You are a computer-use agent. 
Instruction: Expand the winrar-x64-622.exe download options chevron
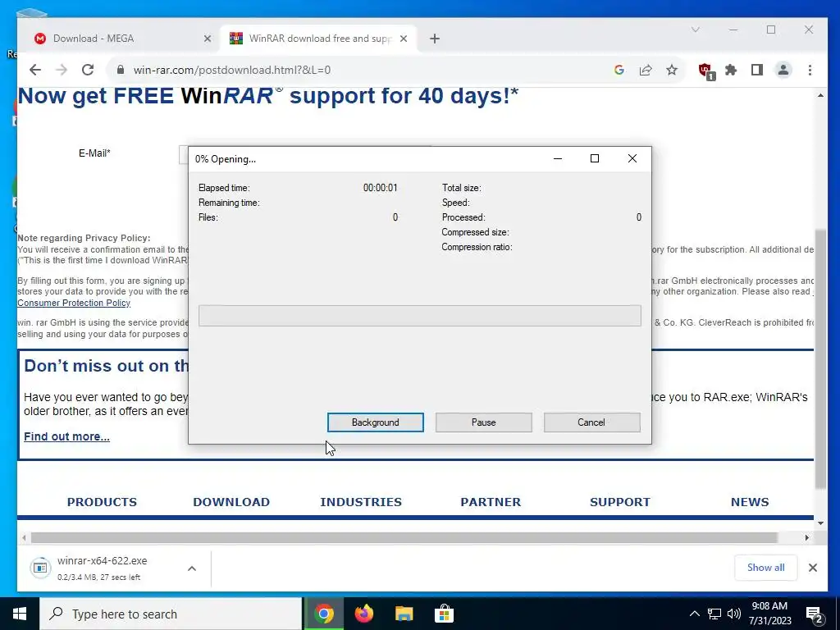click(192, 568)
